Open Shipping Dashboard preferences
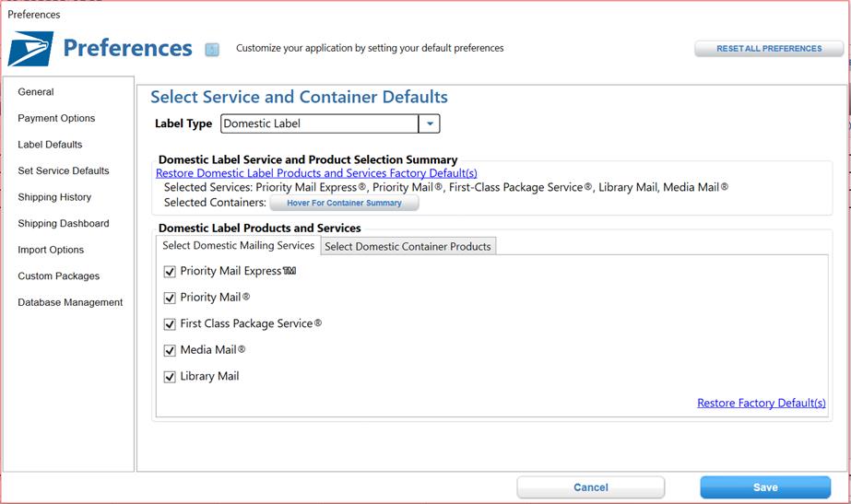 64,224
